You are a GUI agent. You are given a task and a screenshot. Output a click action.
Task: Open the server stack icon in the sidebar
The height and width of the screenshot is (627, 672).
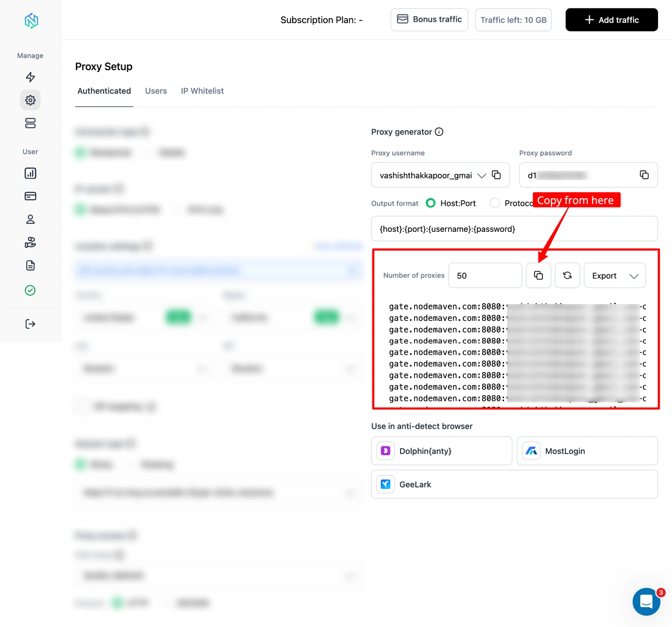pos(30,123)
